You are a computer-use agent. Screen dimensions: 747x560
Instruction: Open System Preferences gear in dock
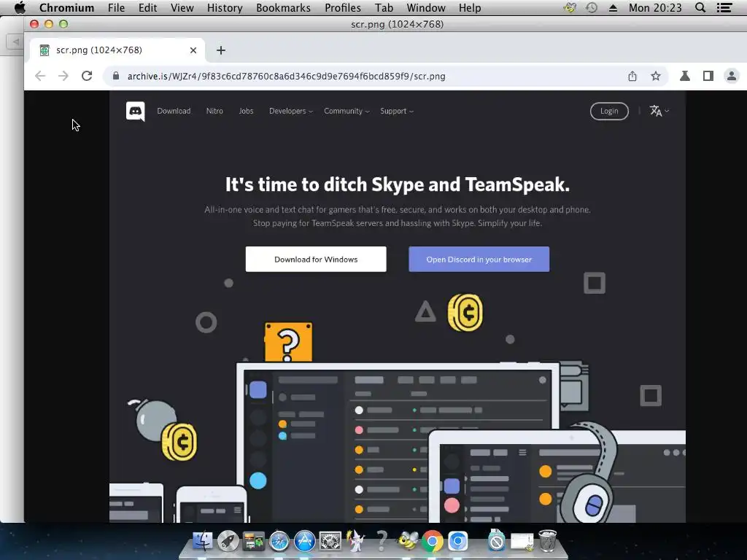coord(330,542)
